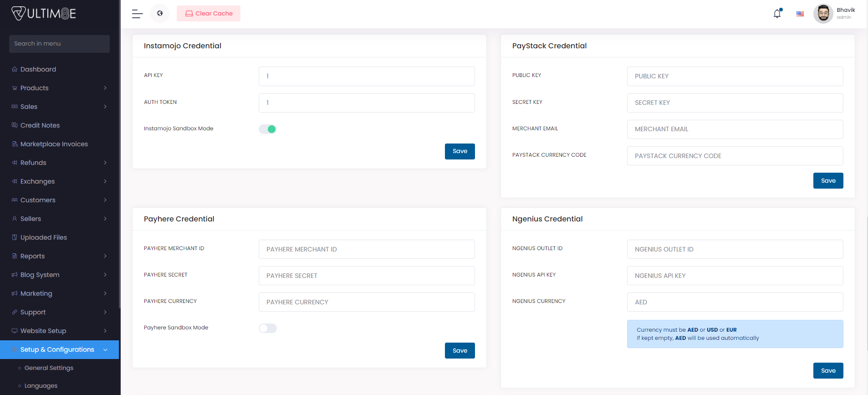This screenshot has height=395, width=868.
Task: Click the PAYHERE CURRENCY field
Action: click(x=367, y=302)
